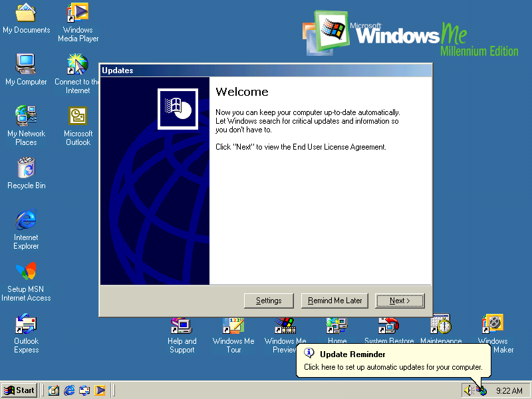Open Windows Me Preview

coord(285,326)
